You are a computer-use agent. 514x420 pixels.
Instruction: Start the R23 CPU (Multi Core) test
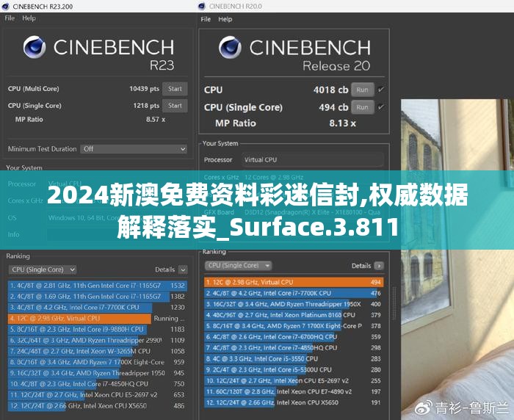click(x=175, y=89)
